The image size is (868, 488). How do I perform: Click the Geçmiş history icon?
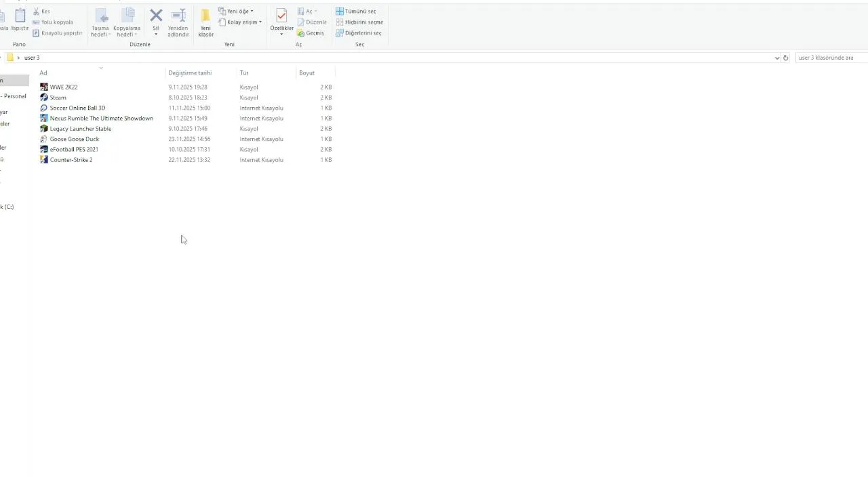pos(301,33)
